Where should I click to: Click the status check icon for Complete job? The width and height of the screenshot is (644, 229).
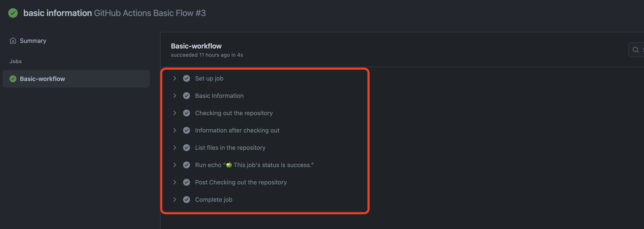[187, 200]
